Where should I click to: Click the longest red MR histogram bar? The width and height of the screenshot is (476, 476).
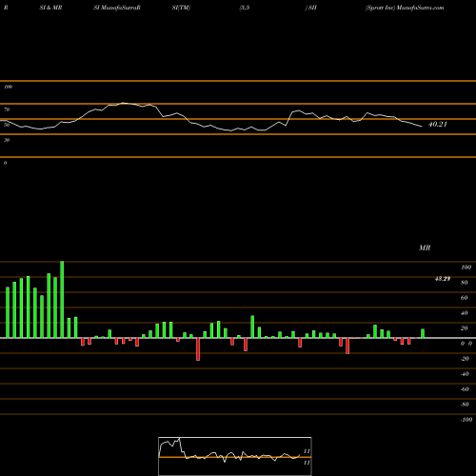pos(198,349)
